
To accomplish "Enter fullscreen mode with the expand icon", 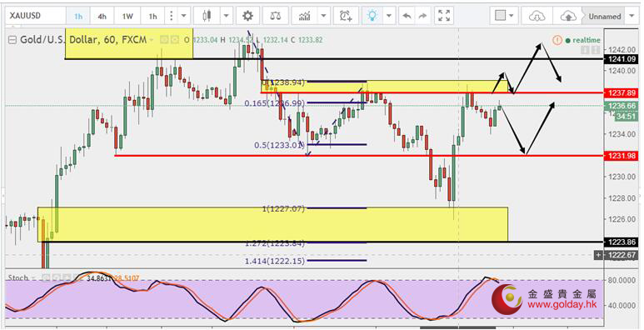I will click(444, 16).
